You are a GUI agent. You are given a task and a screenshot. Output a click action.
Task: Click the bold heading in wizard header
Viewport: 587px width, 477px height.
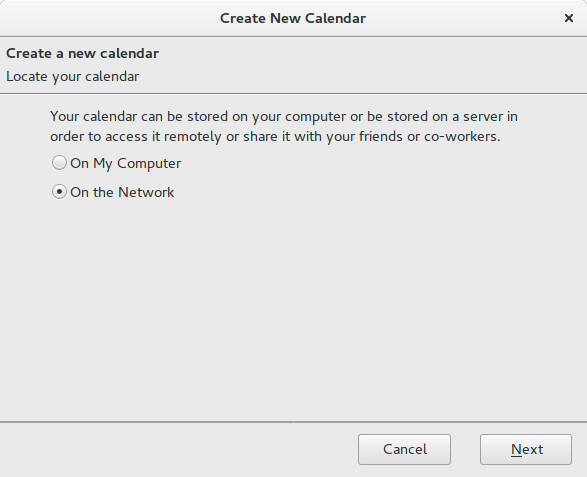tap(82, 54)
